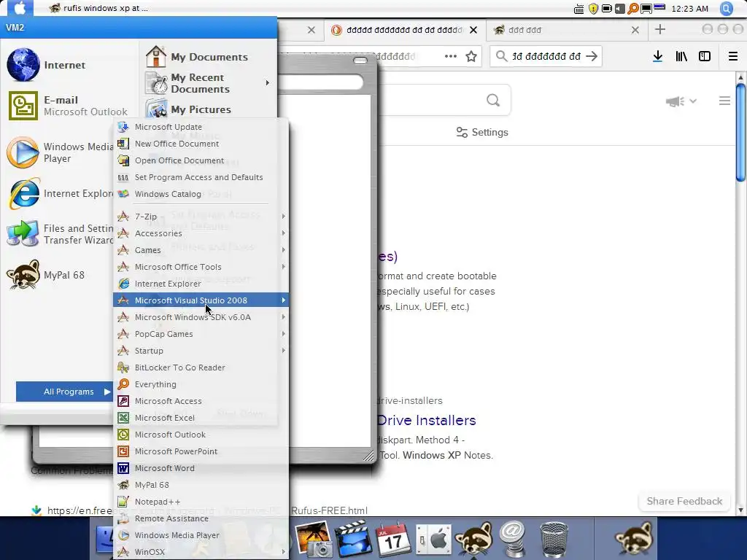Expand the 7-Zip submenu
The width and height of the screenshot is (747, 560).
click(201, 216)
